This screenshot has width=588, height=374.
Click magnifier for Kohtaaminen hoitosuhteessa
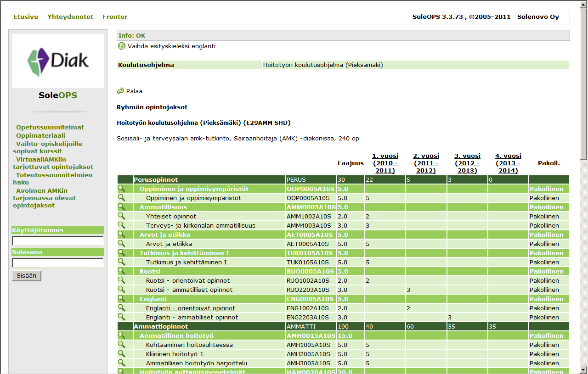122,345
